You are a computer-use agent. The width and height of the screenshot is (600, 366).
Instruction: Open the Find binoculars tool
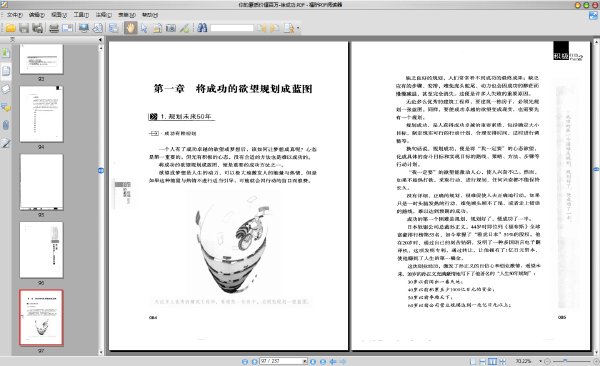202,28
